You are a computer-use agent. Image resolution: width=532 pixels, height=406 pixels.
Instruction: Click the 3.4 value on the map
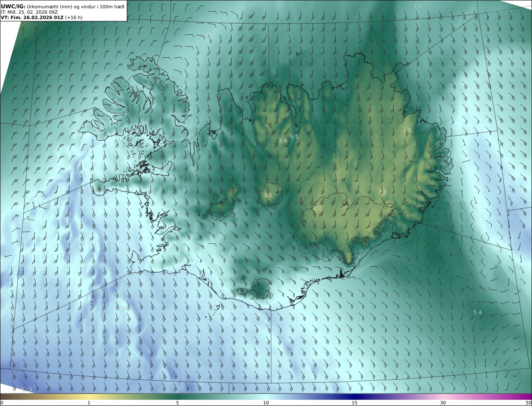(283, 141)
